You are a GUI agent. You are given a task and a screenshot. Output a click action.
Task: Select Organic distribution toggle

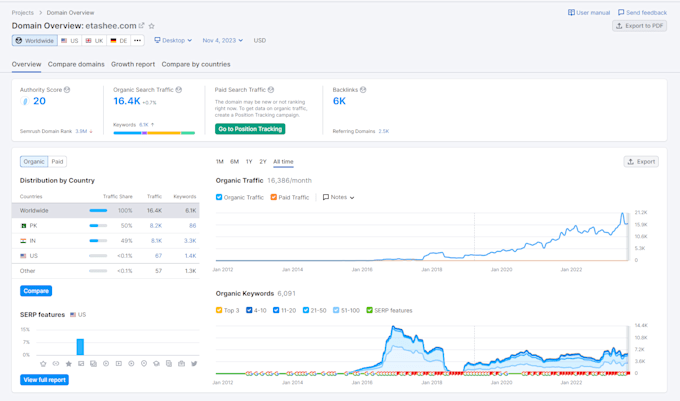click(x=34, y=162)
